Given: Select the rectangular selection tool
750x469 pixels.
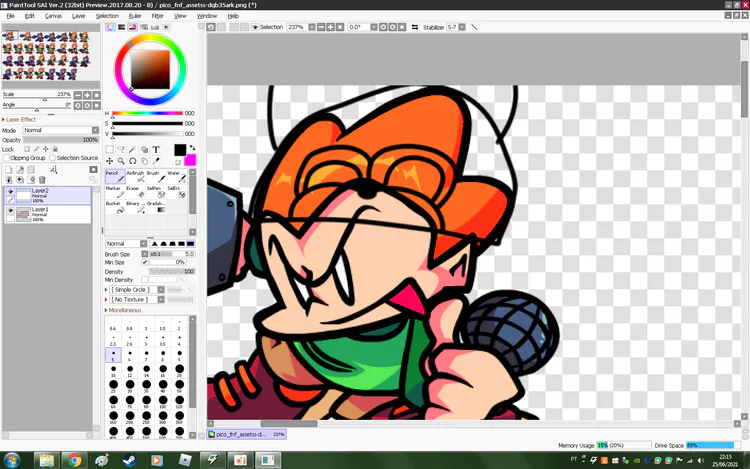Looking at the screenshot, I should (x=110, y=150).
